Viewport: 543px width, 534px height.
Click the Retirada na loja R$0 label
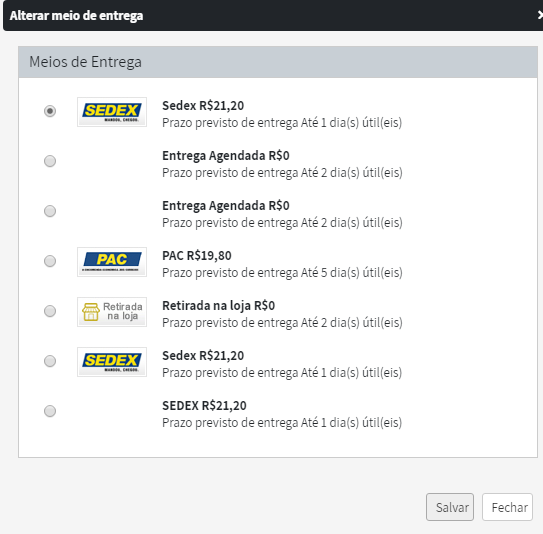click(x=219, y=306)
